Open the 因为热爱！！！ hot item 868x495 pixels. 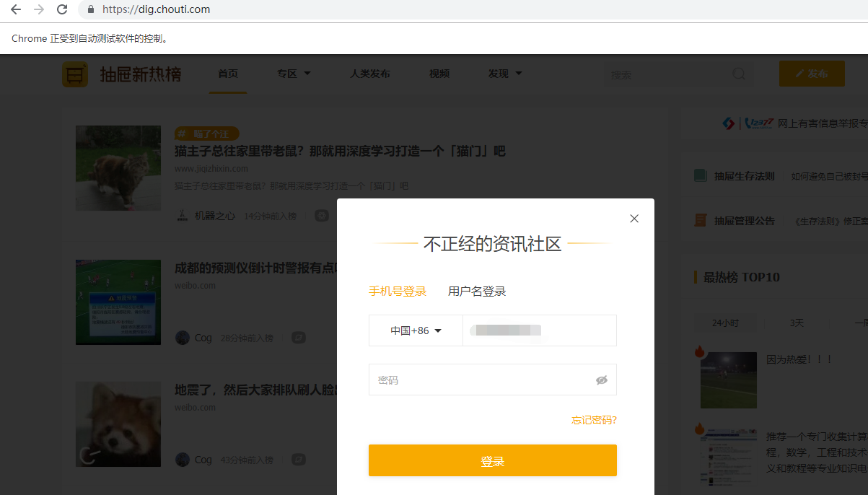coord(799,359)
